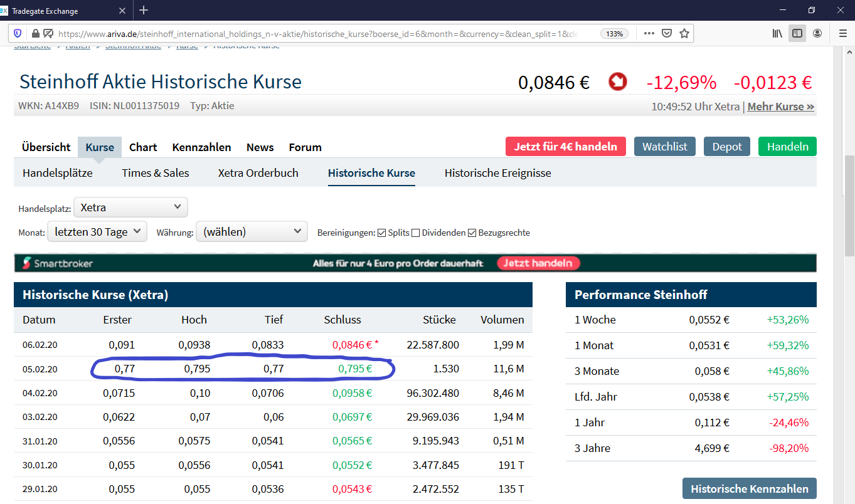Image resolution: width=855 pixels, height=504 pixels.
Task: Open the Firefox account icon
Action: click(x=817, y=33)
